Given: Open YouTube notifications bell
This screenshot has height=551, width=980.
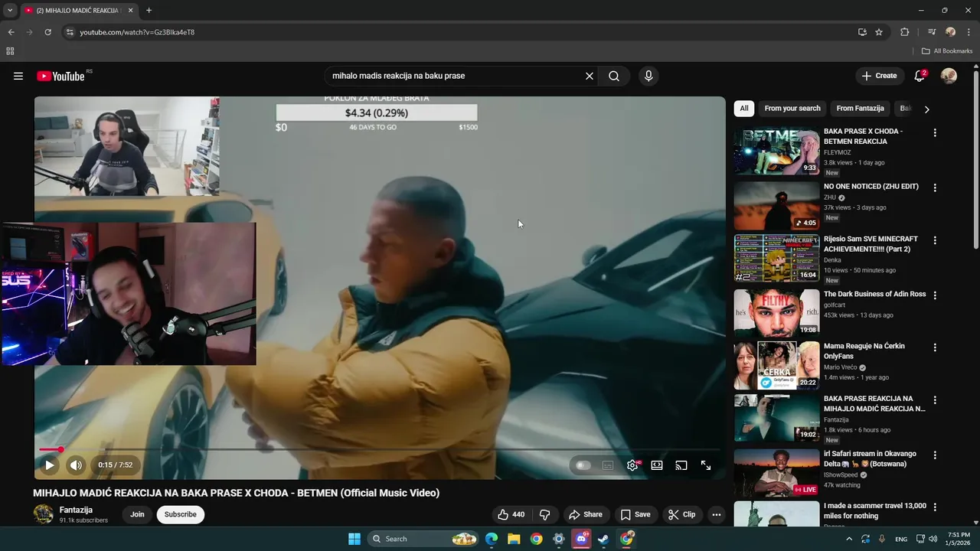Looking at the screenshot, I should coord(920,76).
